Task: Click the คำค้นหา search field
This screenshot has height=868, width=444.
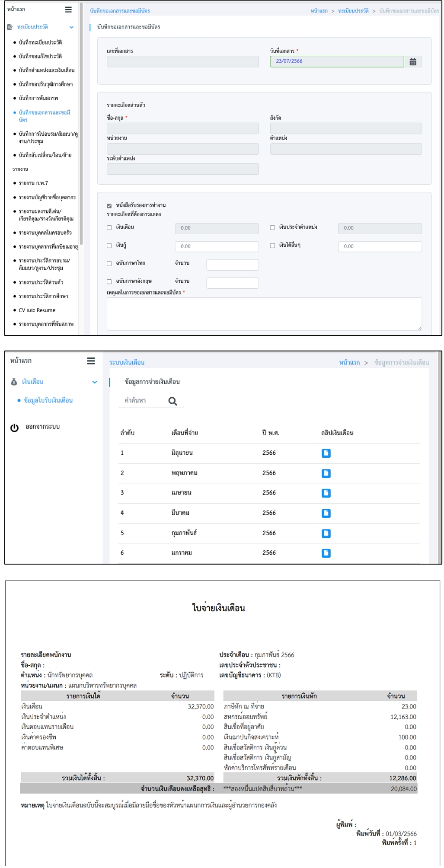Action: pos(144,401)
